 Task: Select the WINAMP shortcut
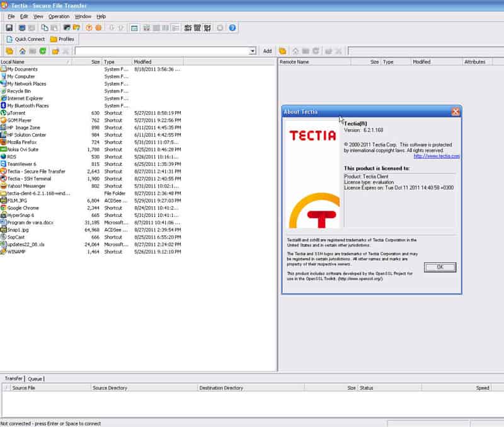pyautogui.click(x=16, y=252)
